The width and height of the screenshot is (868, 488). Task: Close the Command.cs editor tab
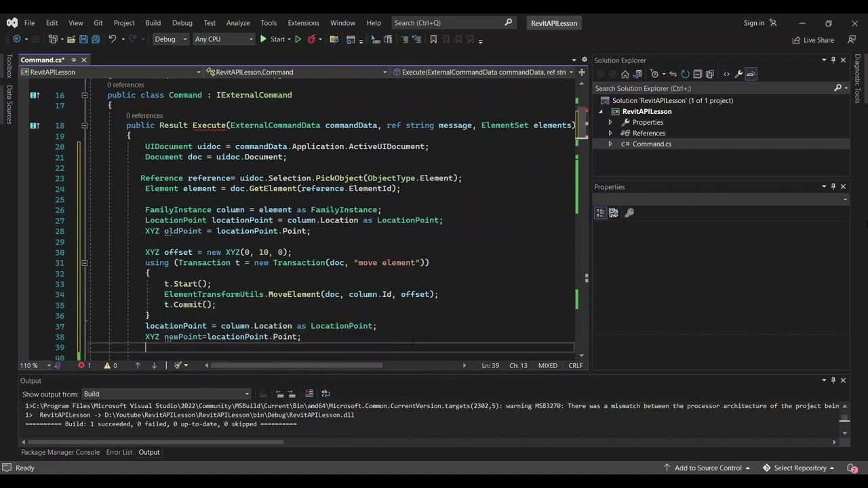pos(84,60)
